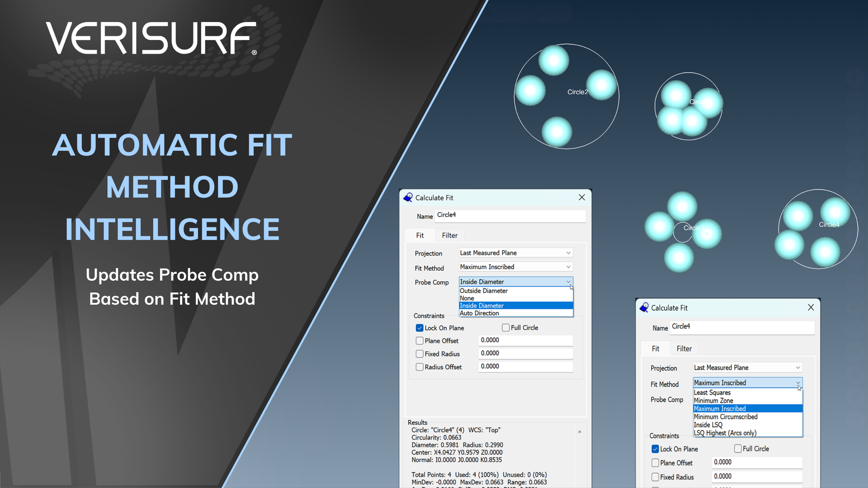Open Projection dropdown in right dialog
The height and width of the screenshot is (488, 868).
748,368
